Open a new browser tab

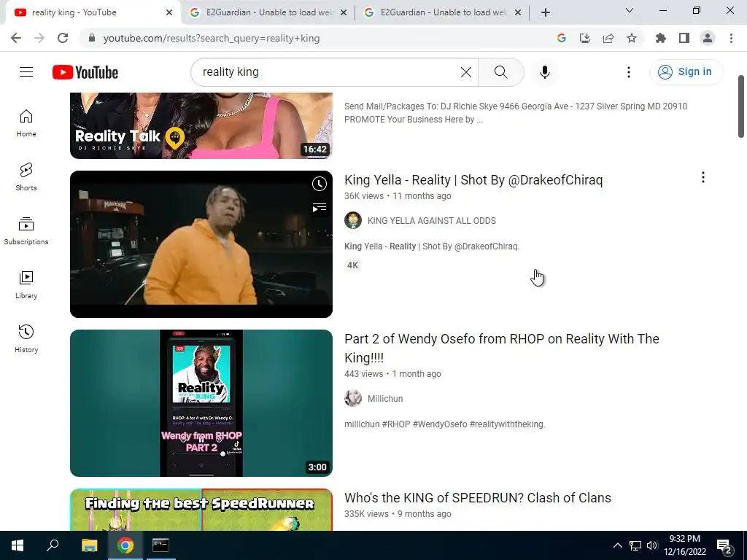(x=546, y=12)
